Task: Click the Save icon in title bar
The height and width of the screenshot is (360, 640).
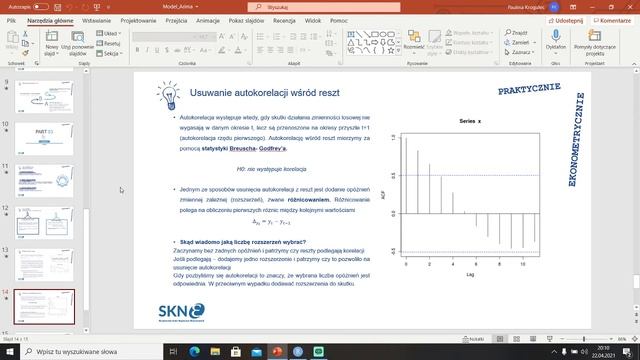Action: [x=58, y=7]
